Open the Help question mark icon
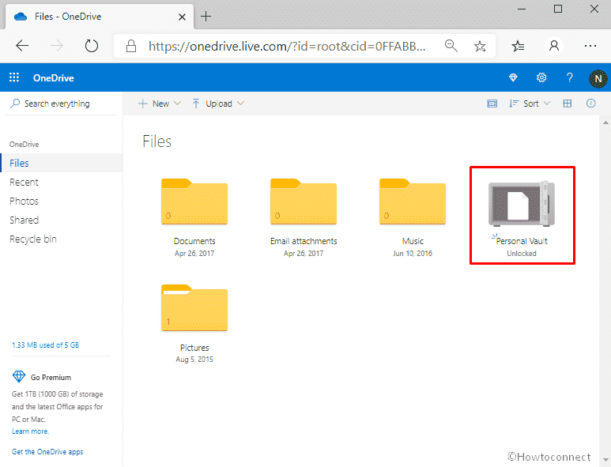 tap(569, 78)
